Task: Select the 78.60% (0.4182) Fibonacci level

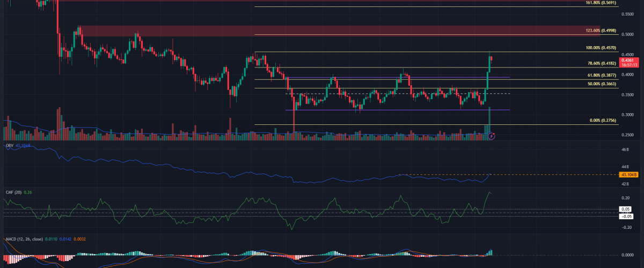Action: [x=601, y=63]
